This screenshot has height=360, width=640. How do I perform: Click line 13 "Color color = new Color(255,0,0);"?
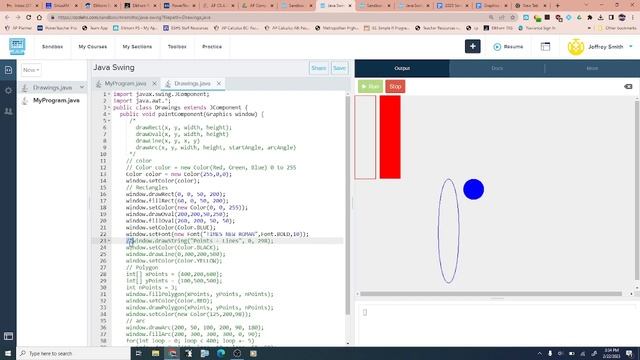(179, 174)
